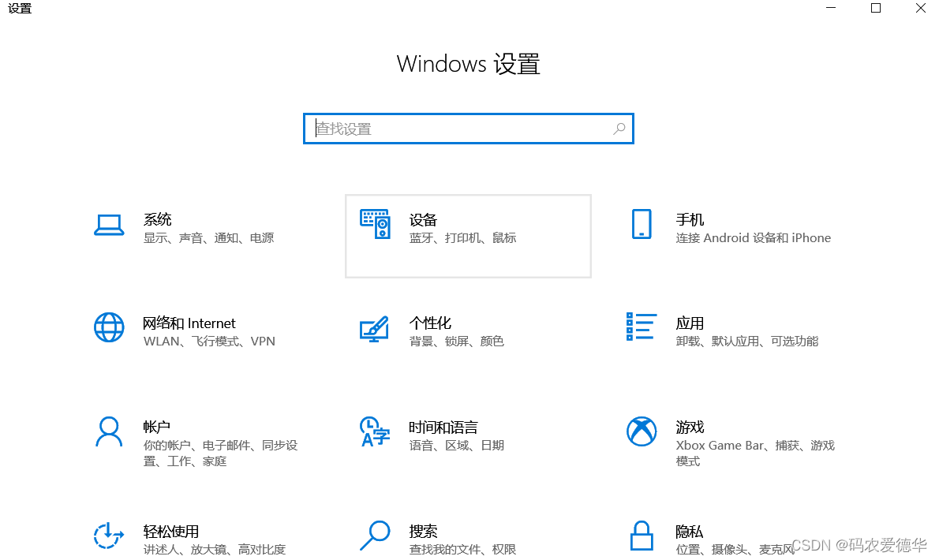Click description 蓝牙、打印机、鼠标

[x=462, y=237]
